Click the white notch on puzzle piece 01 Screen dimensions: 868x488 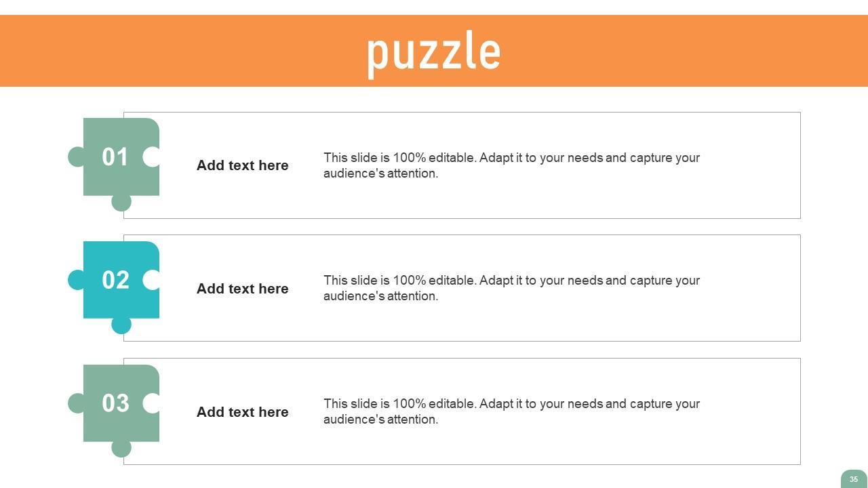(152, 157)
